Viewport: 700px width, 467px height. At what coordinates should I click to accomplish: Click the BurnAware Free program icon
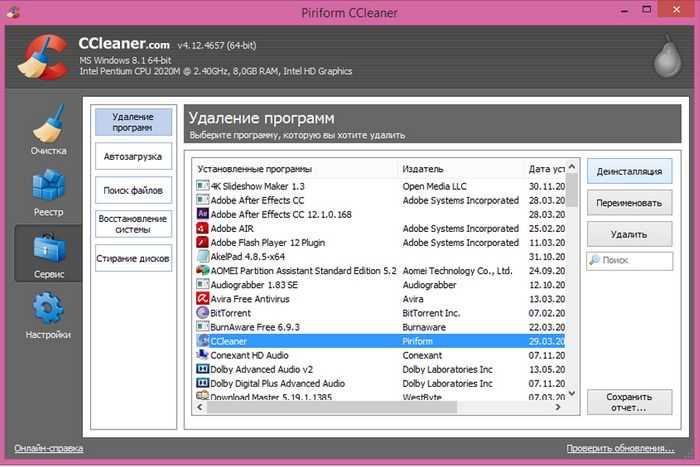203,326
